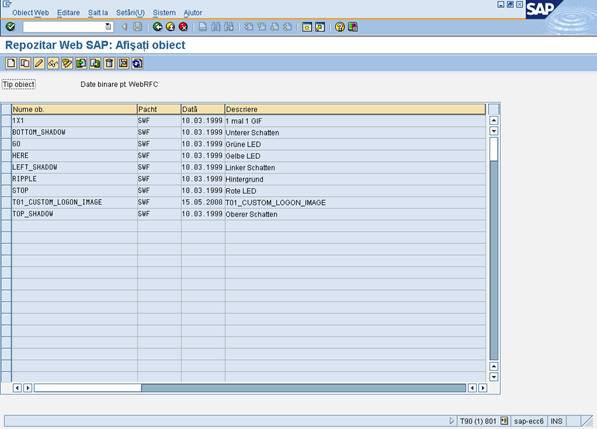The width and height of the screenshot is (597, 429).
Task: Select the row selector for 1X1
Action: click(x=6, y=121)
